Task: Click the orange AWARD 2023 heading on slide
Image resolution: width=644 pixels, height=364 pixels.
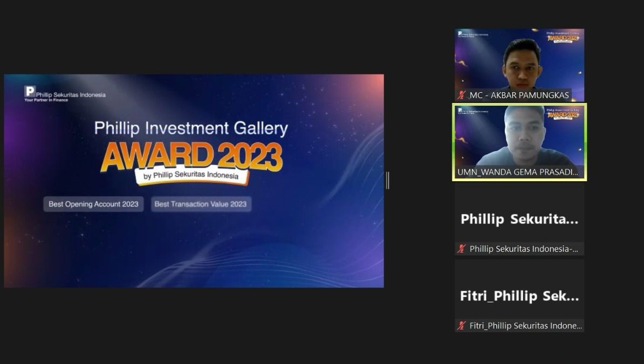Action: [x=192, y=156]
